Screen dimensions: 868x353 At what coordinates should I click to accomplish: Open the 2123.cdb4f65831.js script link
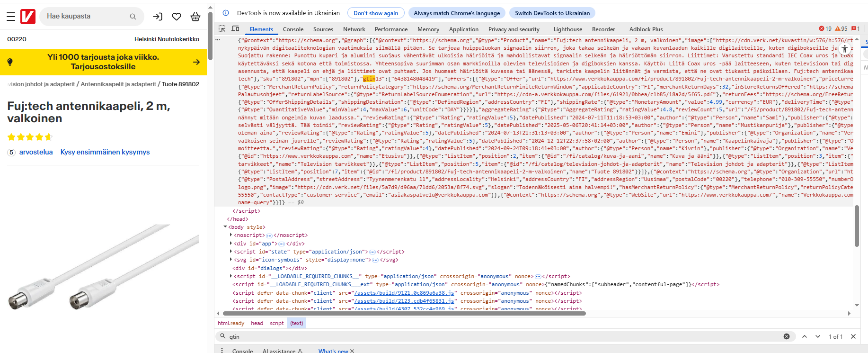pyautogui.click(x=405, y=301)
